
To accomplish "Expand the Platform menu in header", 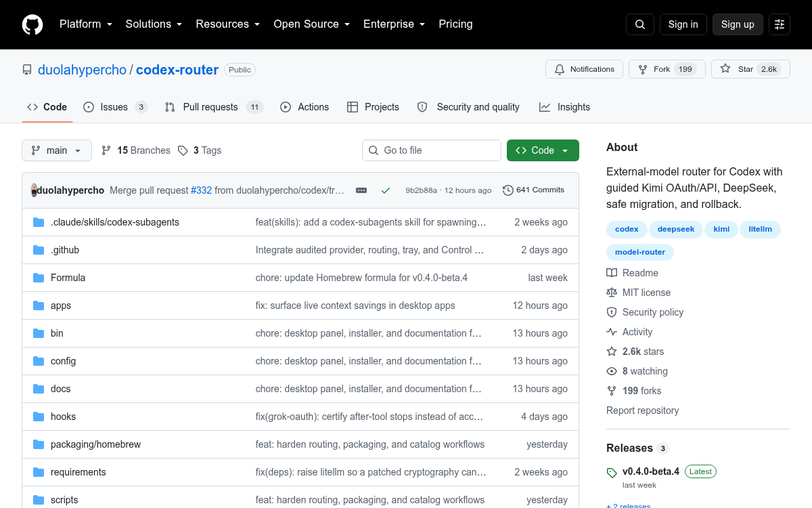I will [85, 24].
